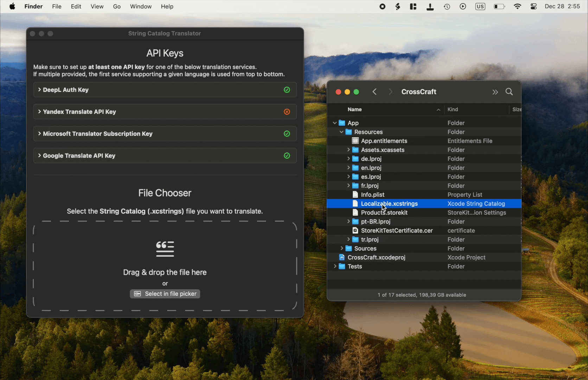The width and height of the screenshot is (588, 380).
Task: Open the battery status icon
Action: (x=499, y=6)
